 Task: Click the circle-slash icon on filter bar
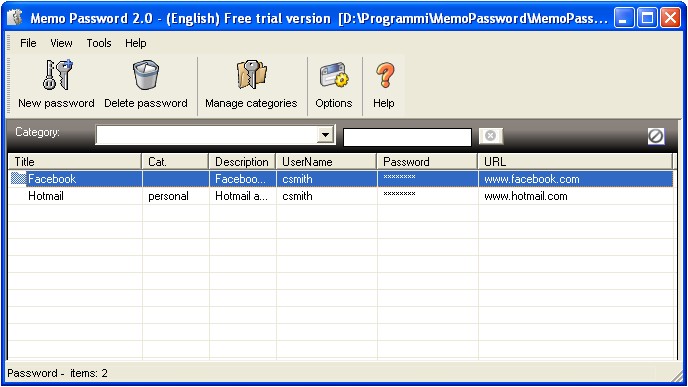pos(656,136)
